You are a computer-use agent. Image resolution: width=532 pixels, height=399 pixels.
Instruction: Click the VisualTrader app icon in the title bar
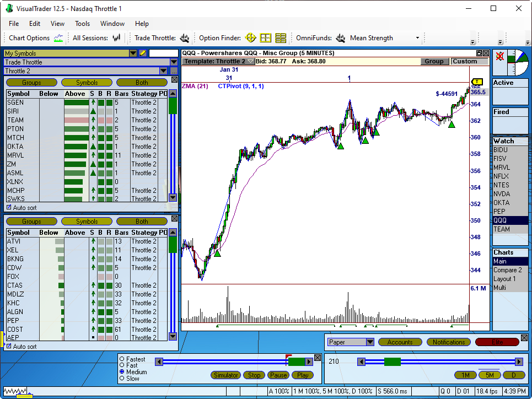pos(9,8)
